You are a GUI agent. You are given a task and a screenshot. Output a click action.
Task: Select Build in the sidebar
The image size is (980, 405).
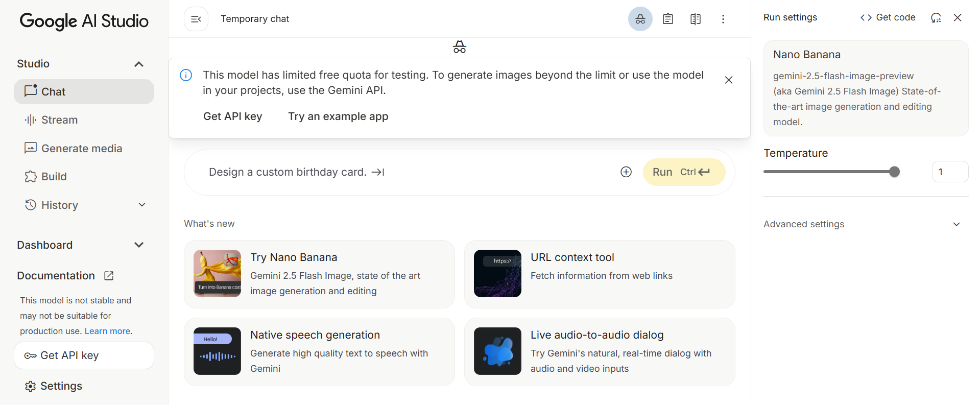84,177
